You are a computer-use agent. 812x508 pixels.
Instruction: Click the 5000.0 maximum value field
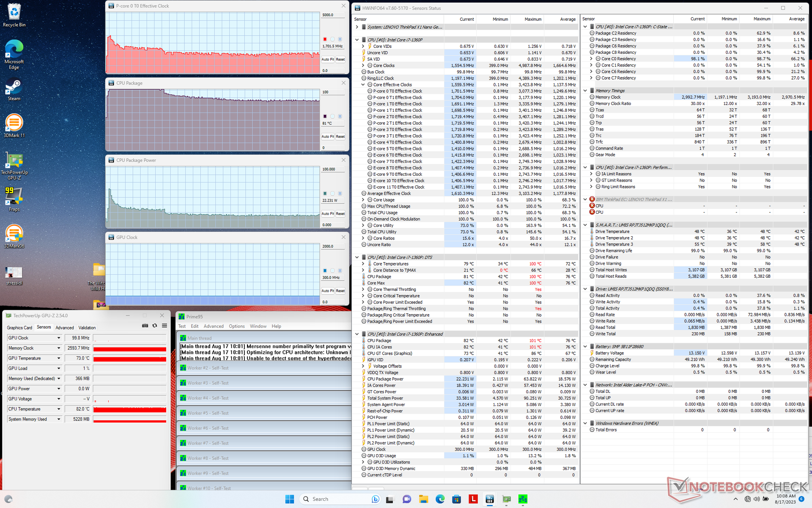(333, 15)
